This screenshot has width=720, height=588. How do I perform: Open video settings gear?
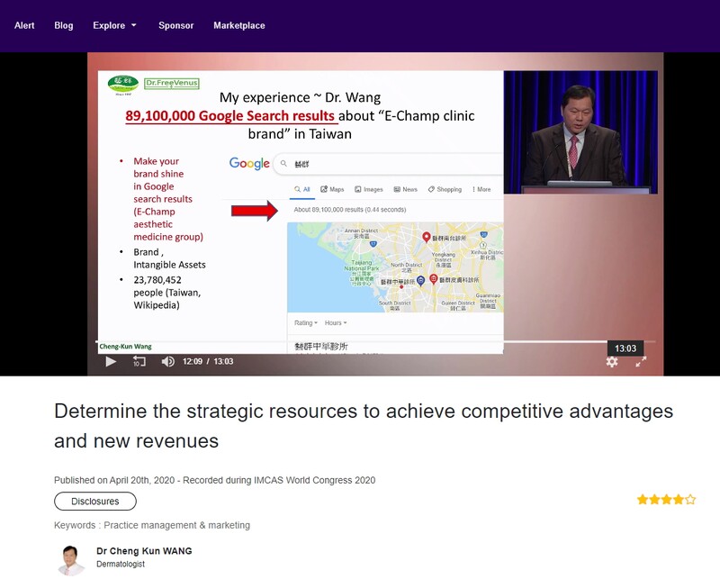pos(612,361)
